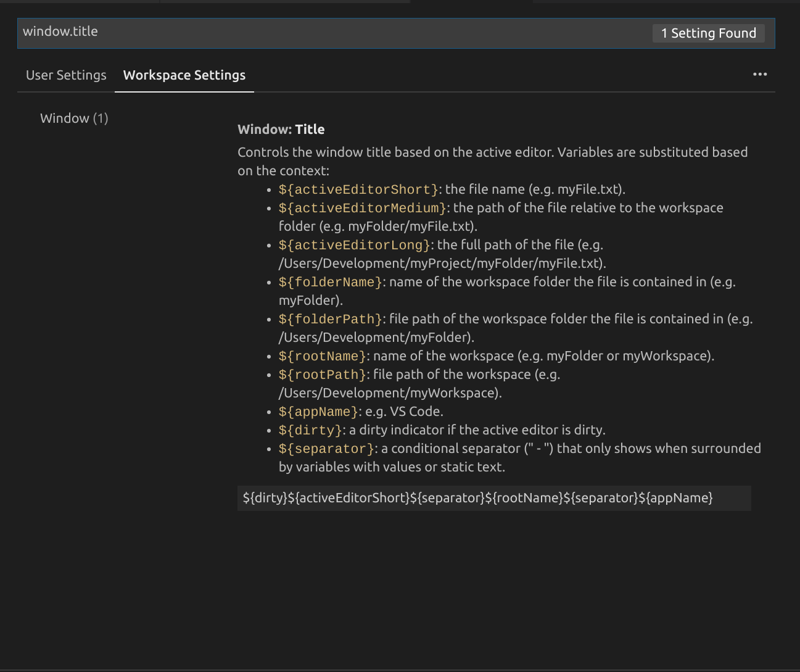The width and height of the screenshot is (800, 672).
Task: Click the Window: Title setting heading
Action: pyautogui.click(x=281, y=130)
